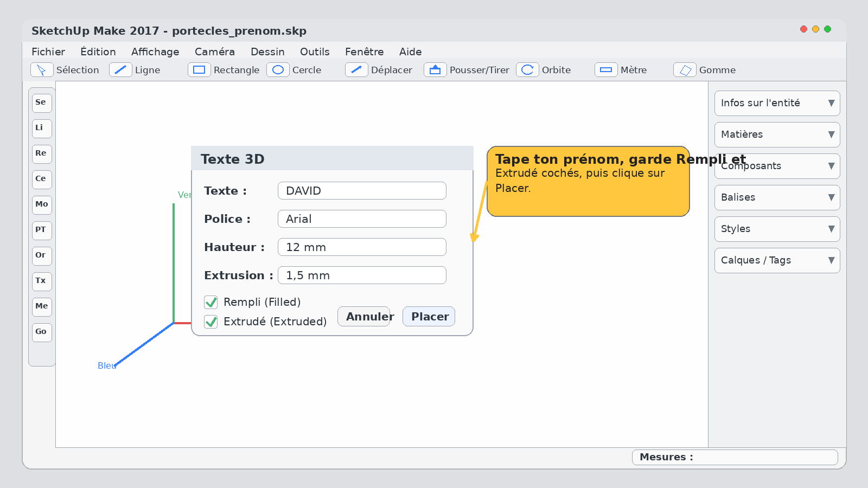
Task: Click the Texte field containing DAVID
Action: tap(362, 191)
